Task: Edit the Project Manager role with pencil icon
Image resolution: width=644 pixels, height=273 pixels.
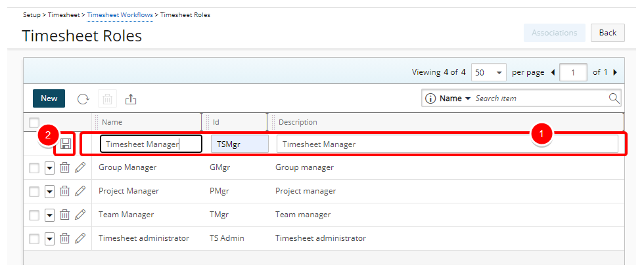Action: pos(80,192)
